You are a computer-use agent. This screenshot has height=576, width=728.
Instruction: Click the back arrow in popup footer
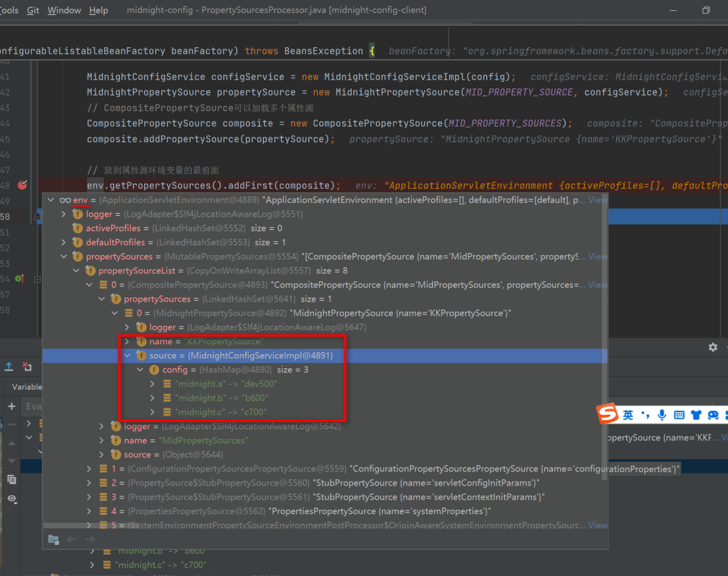point(71,540)
